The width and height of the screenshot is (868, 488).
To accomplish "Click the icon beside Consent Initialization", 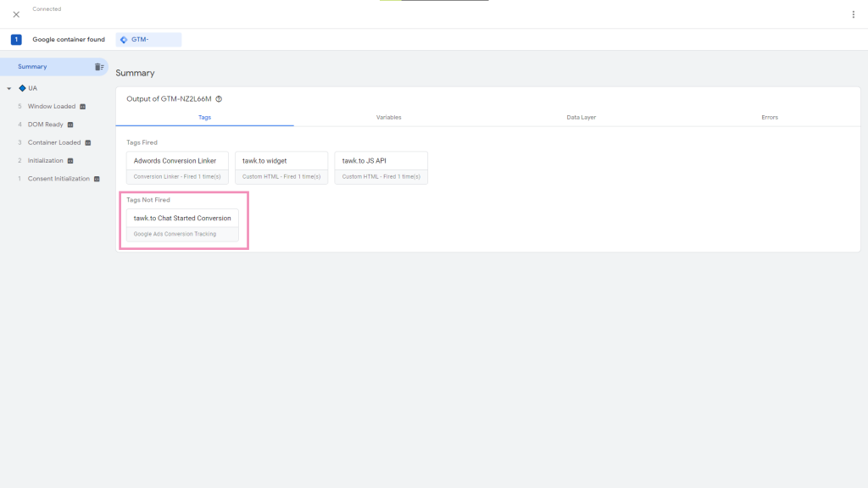I will [x=97, y=180].
